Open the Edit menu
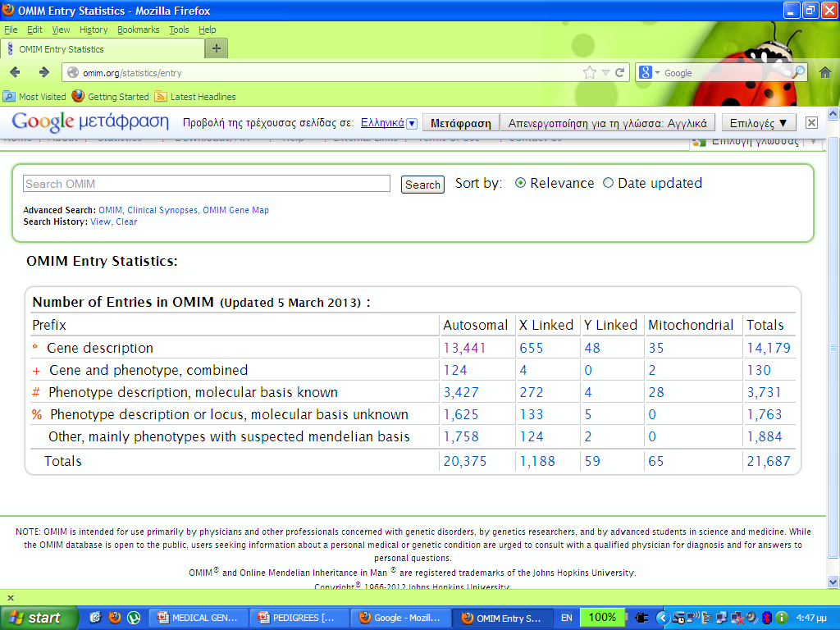This screenshot has width=840, height=630. point(34,30)
